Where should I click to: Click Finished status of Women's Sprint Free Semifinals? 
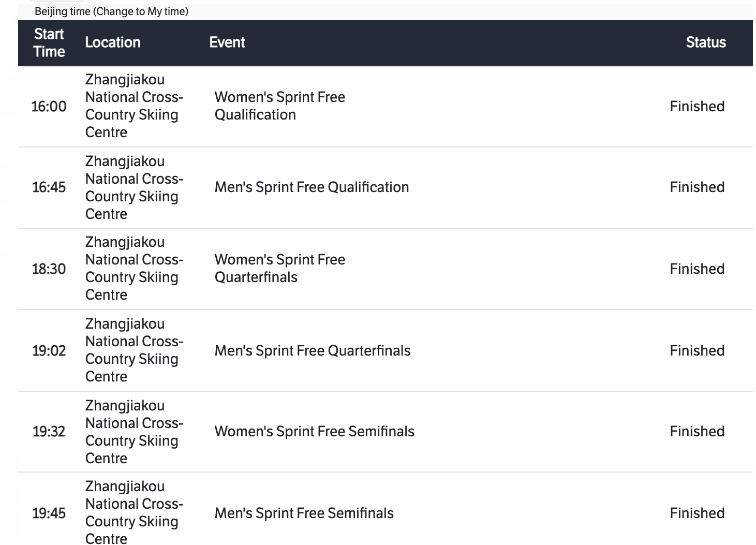696,432
